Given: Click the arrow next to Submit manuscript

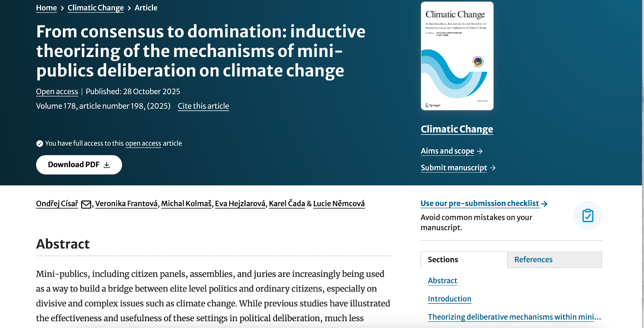Looking at the screenshot, I should [x=493, y=168].
